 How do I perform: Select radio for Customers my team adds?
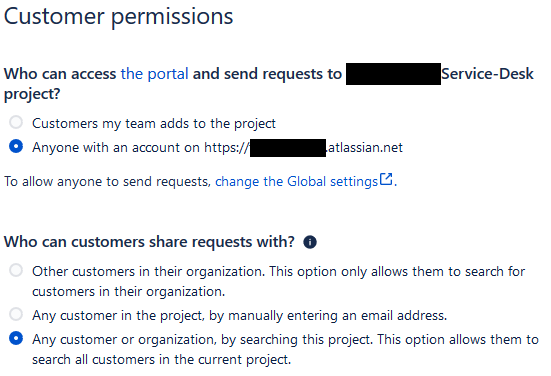pyautogui.click(x=16, y=122)
